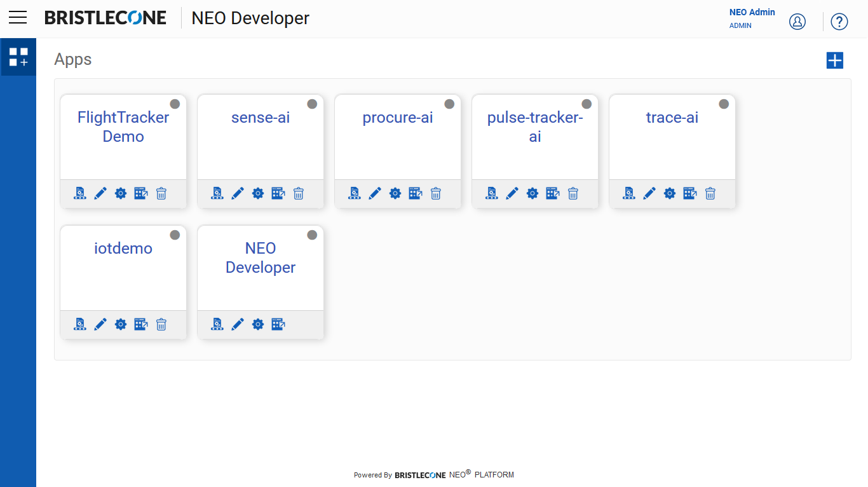Launch pulse-tracker-ai via grid-arrow icon

coord(553,193)
